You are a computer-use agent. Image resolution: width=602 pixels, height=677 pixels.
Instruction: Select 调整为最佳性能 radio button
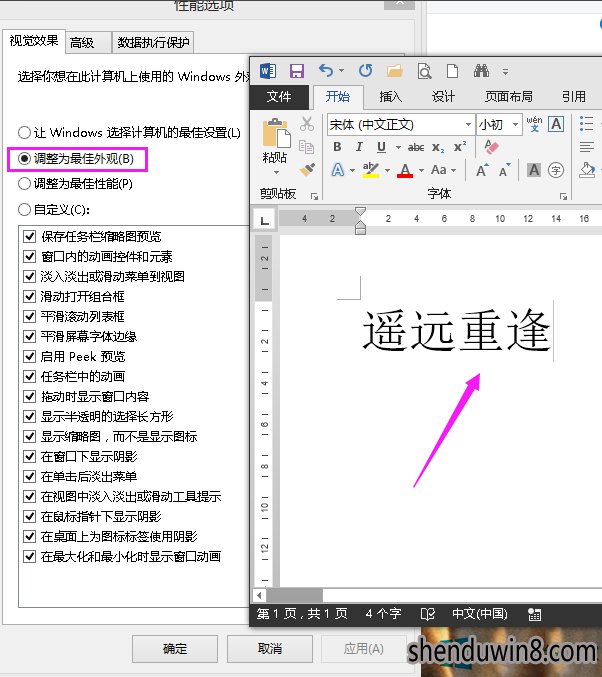24,184
